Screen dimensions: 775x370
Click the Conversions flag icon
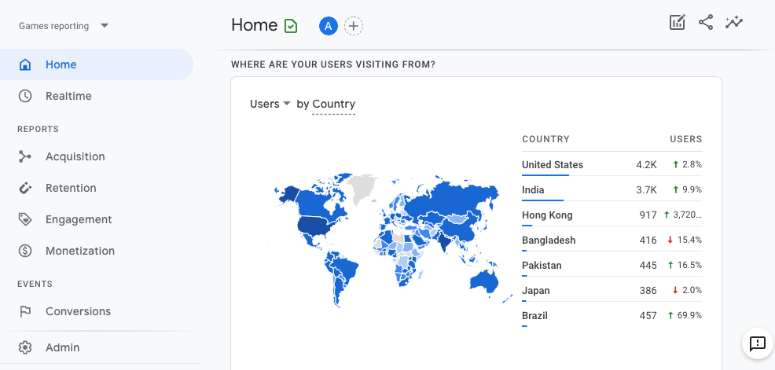click(x=25, y=312)
